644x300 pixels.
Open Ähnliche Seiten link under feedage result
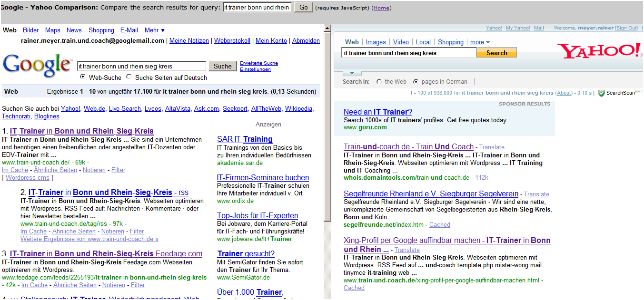click(x=75, y=285)
